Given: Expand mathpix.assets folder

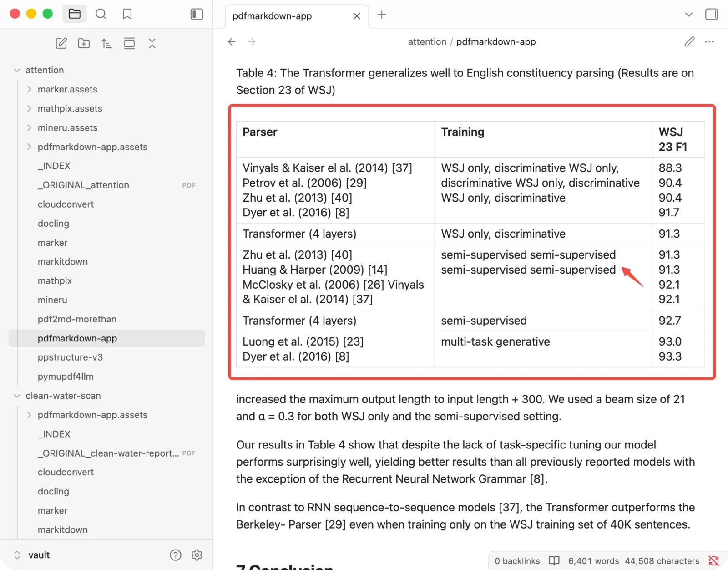Looking at the screenshot, I should 29,108.
